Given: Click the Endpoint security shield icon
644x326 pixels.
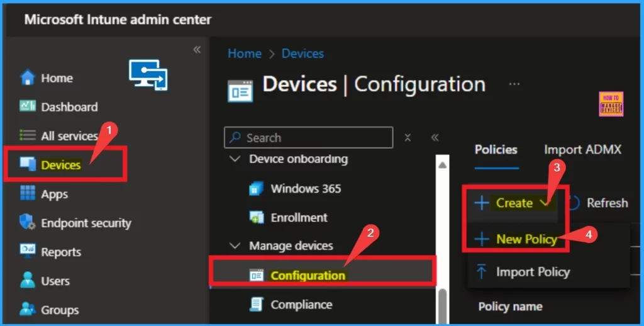Looking at the screenshot, I should pos(28,222).
